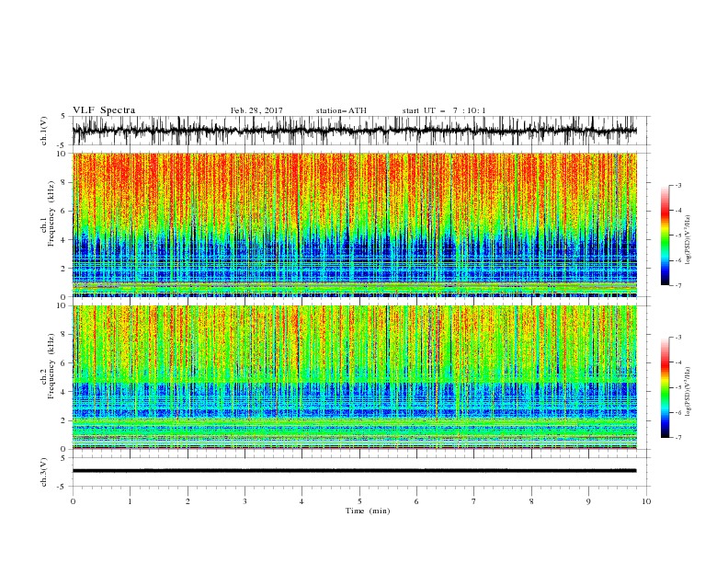Click the ch.1 color scale bar
Image resolution: width=728 pixels, height=563 pixels.
(665, 236)
